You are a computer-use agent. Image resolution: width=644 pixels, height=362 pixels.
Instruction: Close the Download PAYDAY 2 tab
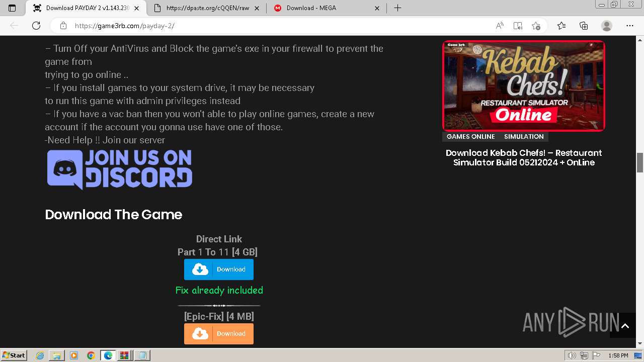click(x=137, y=8)
